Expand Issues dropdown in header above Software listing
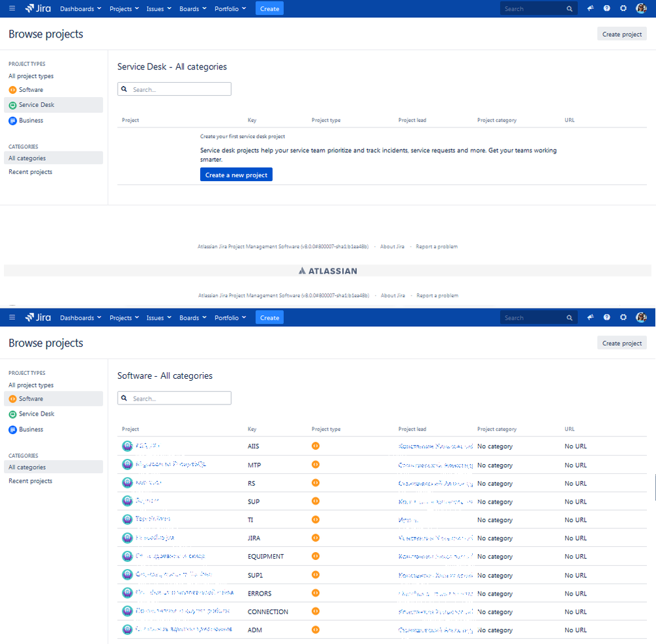The width and height of the screenshot is (656, 644). tap(158, 318)
